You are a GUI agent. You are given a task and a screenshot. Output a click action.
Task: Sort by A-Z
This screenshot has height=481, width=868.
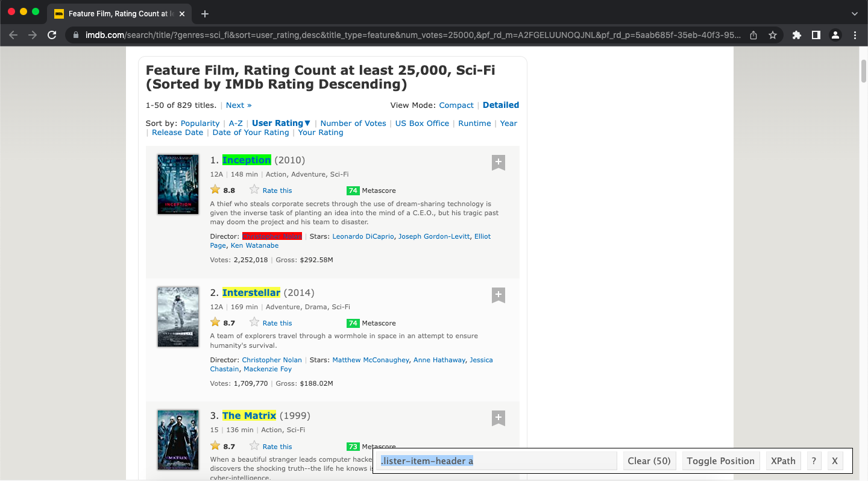(236, 123)
